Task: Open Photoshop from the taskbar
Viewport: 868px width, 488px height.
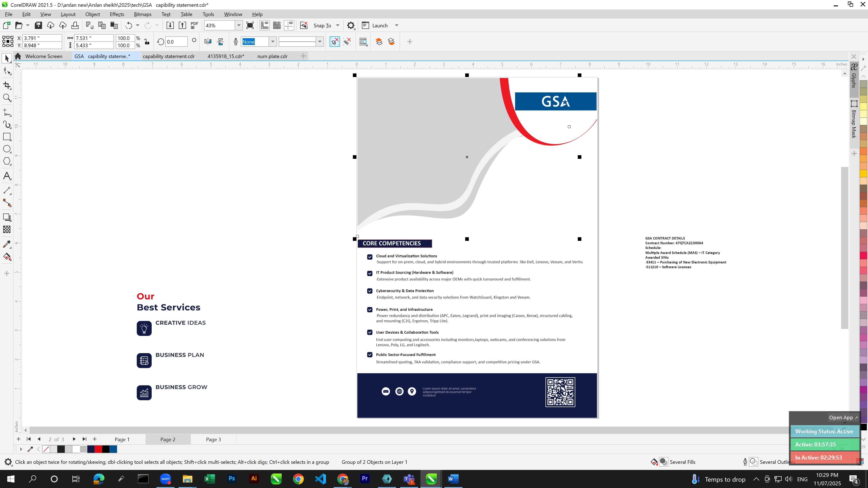Action: click(x=231, y=479)
